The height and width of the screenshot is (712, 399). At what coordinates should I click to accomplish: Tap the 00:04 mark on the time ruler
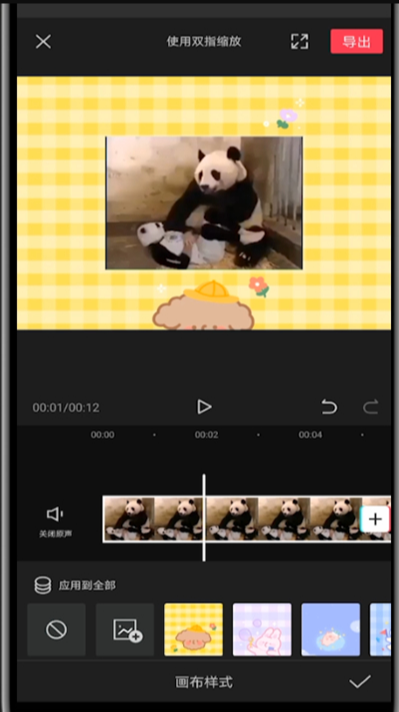(310, 435)
